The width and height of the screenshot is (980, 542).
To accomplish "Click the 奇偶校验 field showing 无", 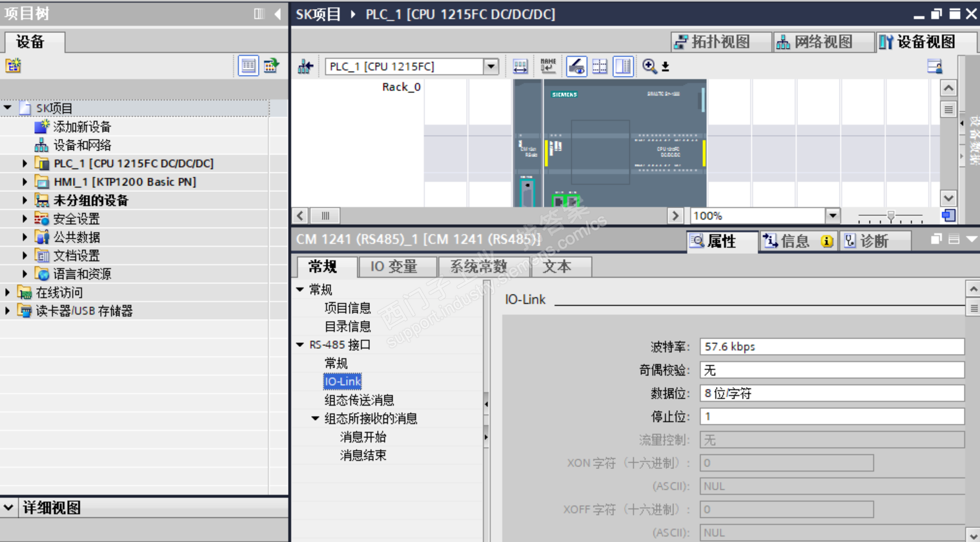I will coord(832,370).
